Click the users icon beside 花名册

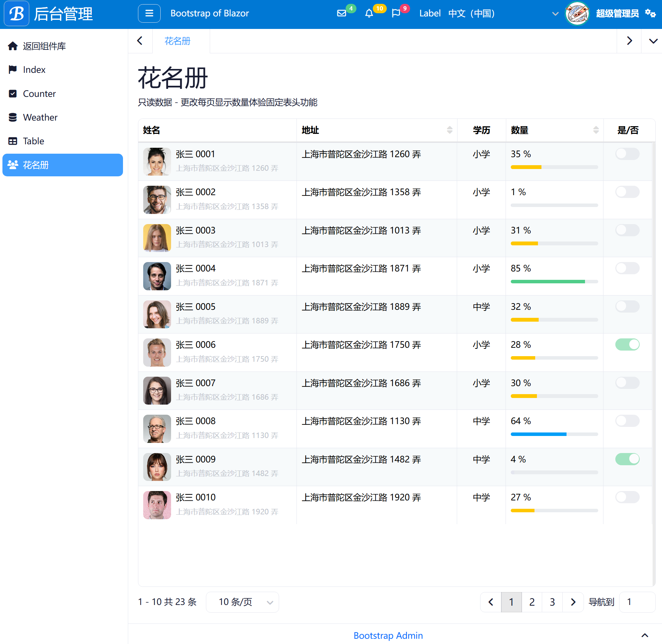(x=13, y=165)
